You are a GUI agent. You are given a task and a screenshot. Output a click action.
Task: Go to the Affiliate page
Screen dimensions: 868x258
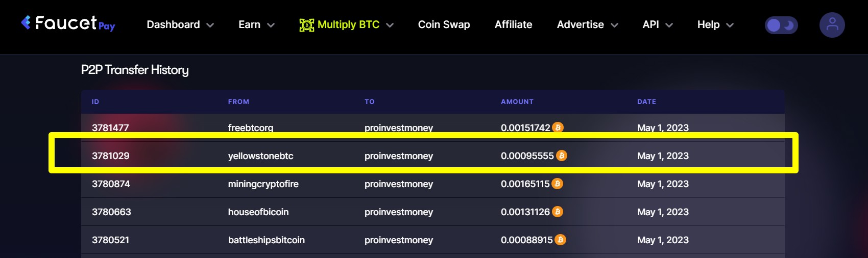[x=513, y=24]
